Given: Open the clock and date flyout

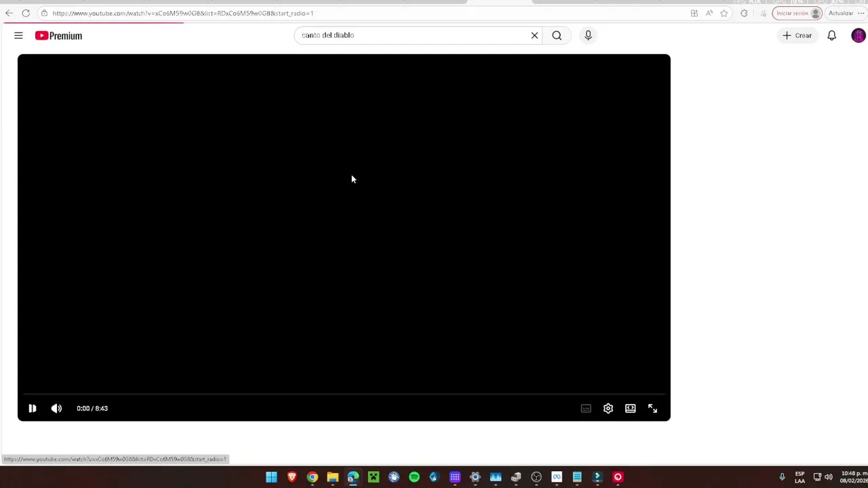Looking at the screenshot, I should coord(854,477).
